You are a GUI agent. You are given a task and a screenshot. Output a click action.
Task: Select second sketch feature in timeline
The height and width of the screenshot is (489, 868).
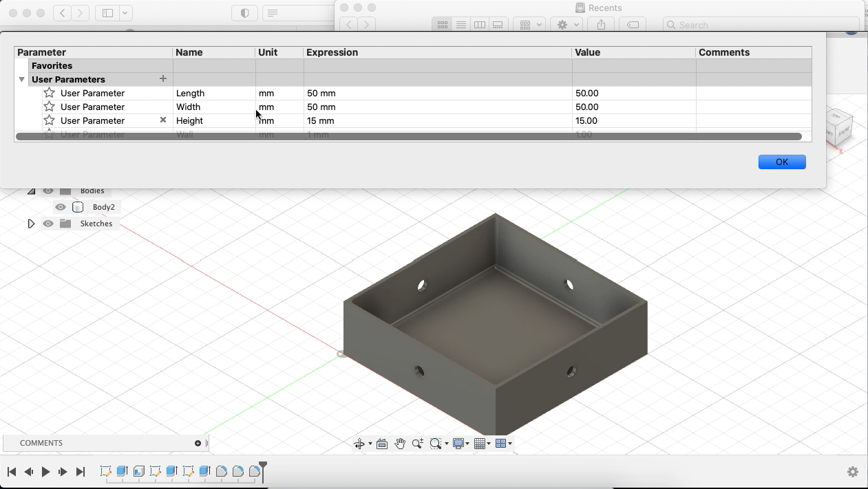[x=155, y=471]
